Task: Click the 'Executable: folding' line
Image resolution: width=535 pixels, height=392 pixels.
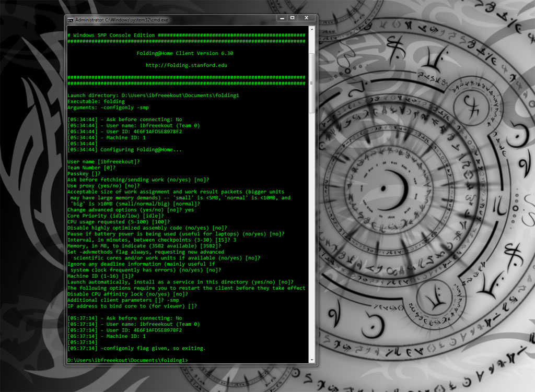Action: pos(96,101)
